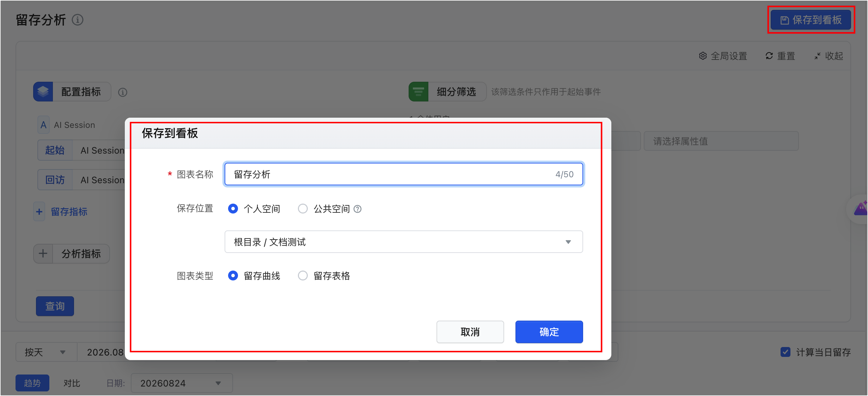The image size is (868, 396).
Task: Click the purple assistant icon at right edge
Action: tap(860, 209)
